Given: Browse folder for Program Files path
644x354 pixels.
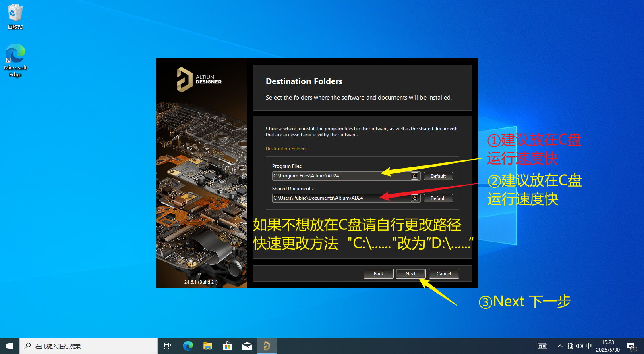Looking at the screenshot, I should pyautogui.click(x=414, y=176).
